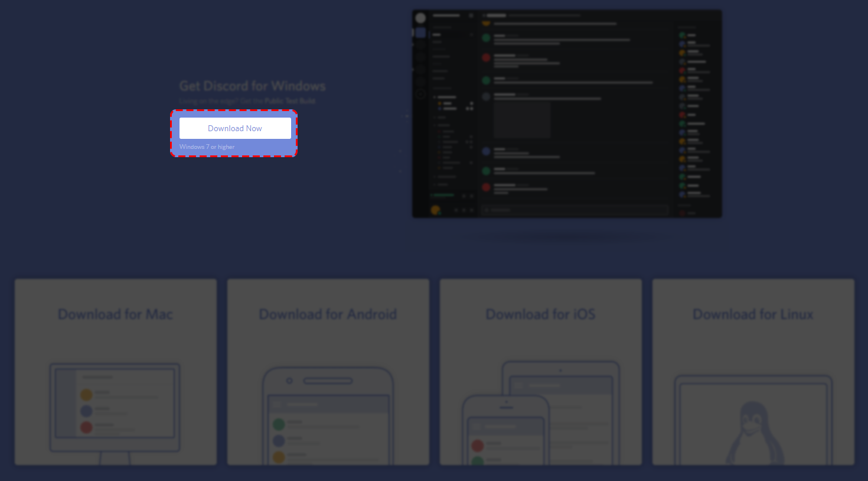Click the Discord app preview screenshot

[x=567, y=113]
